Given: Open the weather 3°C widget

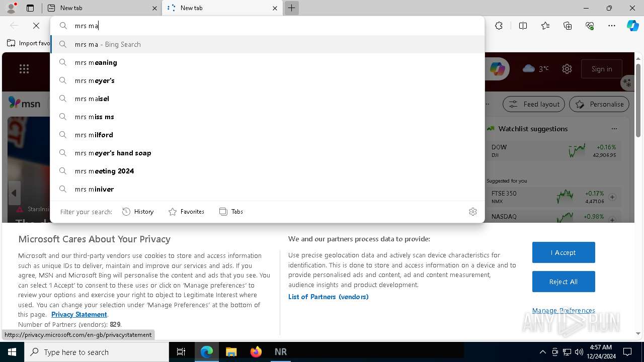Looking at the screenshot, I should (536, 69).
